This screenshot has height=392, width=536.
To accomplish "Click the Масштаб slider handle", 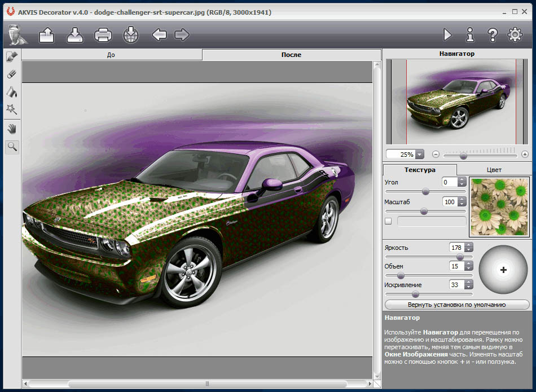I will [x=424, y=211].
